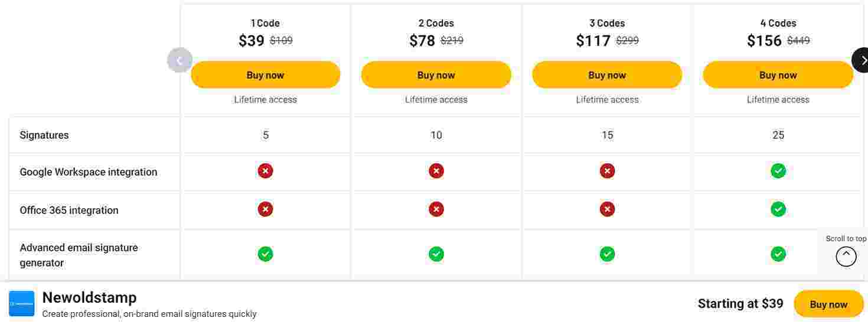
Task: Select the 4 Codes plan heading
Action: point(778,23)
